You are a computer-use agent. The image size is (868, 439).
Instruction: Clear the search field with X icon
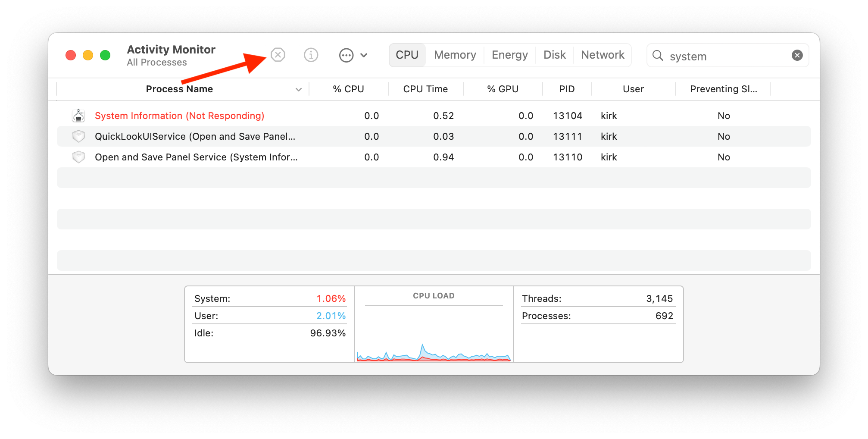pyautogui.click(x=797, y=55)
